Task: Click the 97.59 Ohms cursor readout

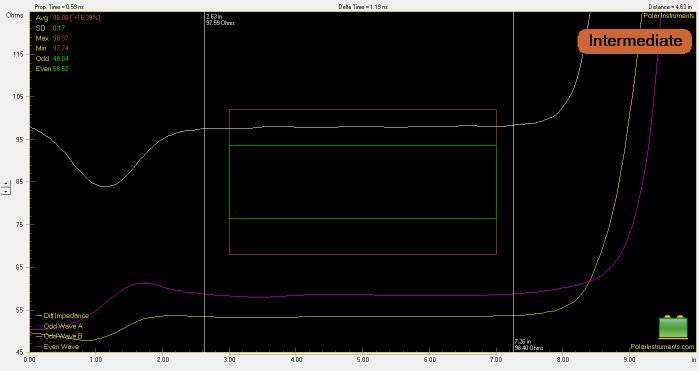Action: [220, 22]
